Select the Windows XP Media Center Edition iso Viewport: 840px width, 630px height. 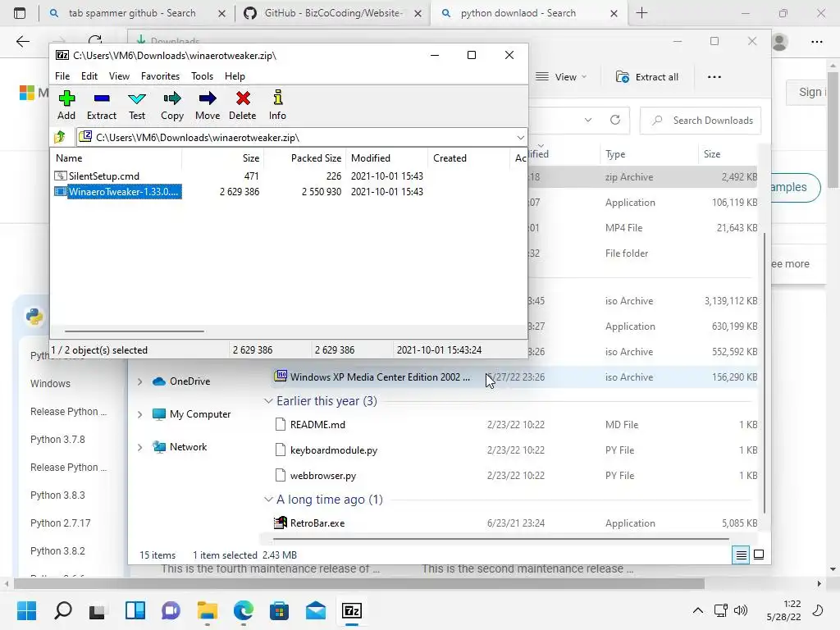pyautogui.click(x=515, y=377)
